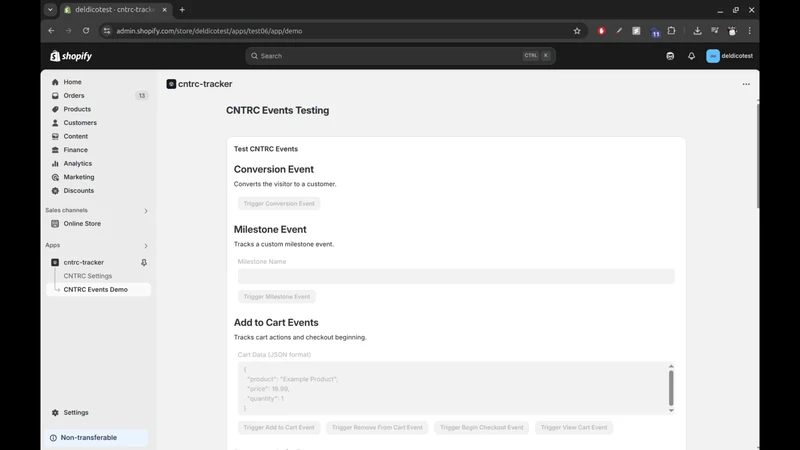Open Chrome three-dot menu
This screenshot has height=450, width=800.
(x=749, y=31)
